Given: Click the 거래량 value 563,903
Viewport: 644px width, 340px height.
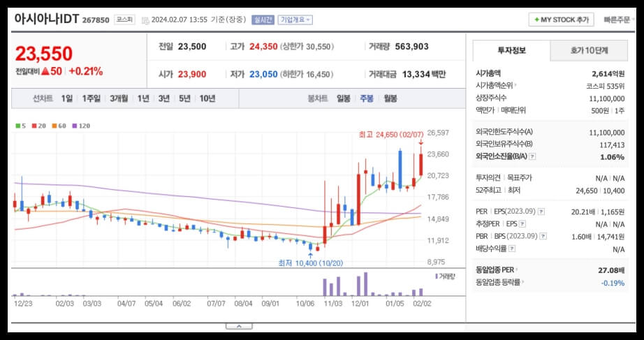Looking at the screenshot, I should [411, 46].
